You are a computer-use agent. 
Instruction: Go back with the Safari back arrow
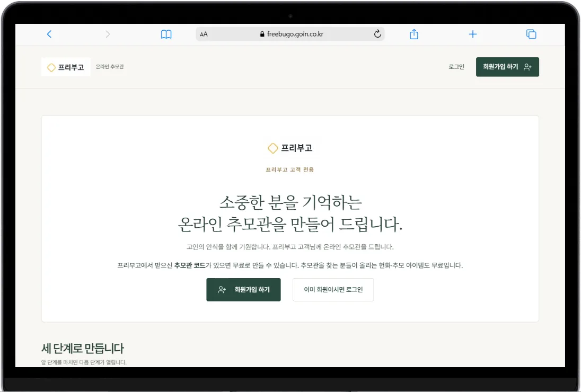[49, 34]
